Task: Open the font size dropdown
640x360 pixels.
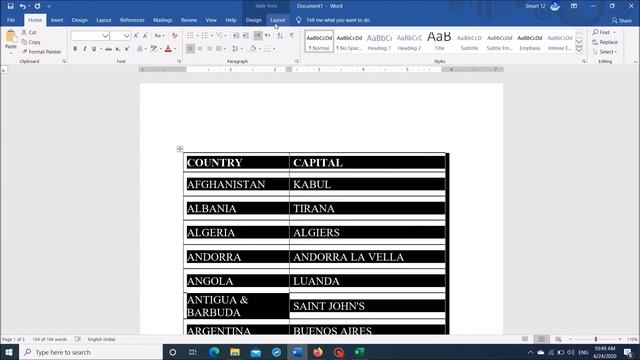Action: [127, 36]
